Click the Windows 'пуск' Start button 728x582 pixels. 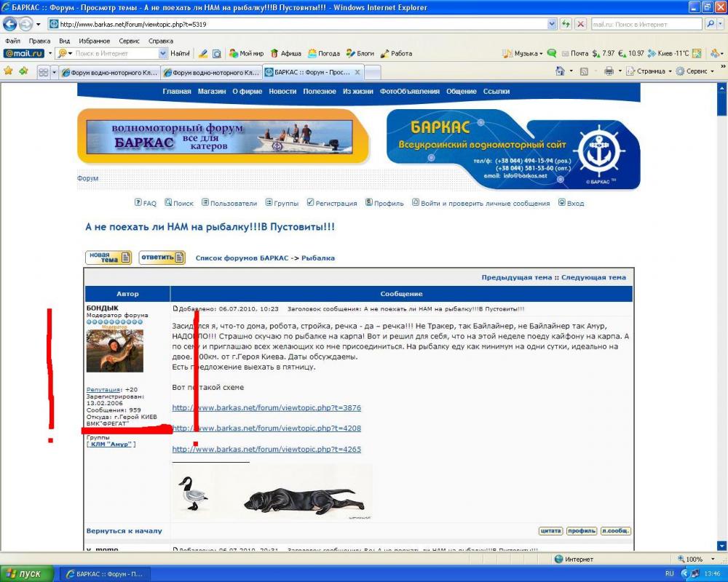pyautogui.click(x=27, y=574)
